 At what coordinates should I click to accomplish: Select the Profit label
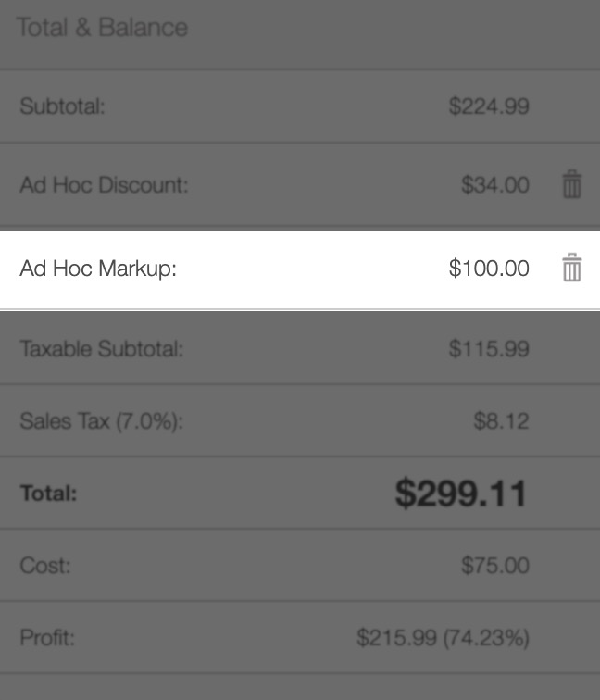[x=47, y=638]
